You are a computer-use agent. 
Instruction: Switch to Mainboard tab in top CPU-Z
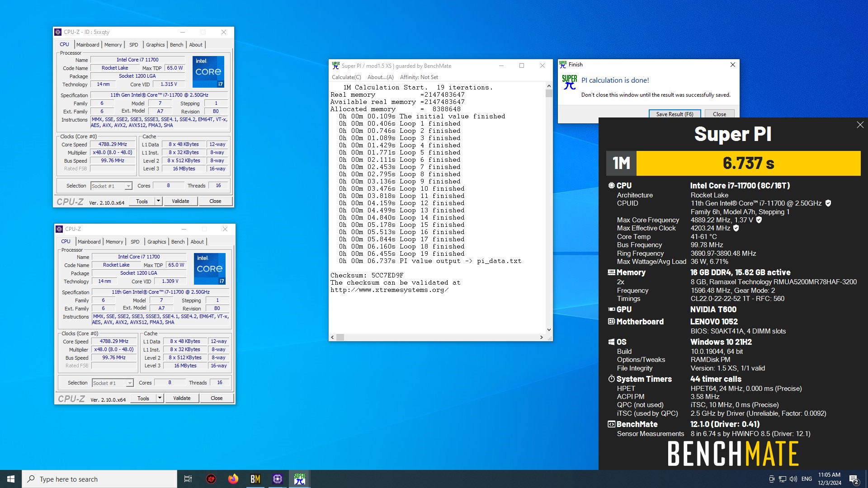point(88,45)
